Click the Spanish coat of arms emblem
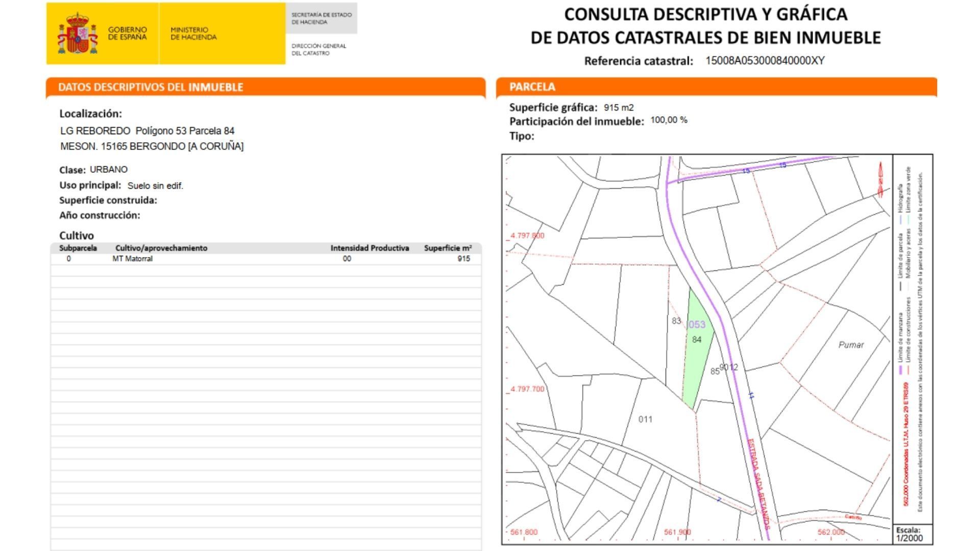This screenshot has height=551, width=980. pyautogui.click(x=78, y=34)
